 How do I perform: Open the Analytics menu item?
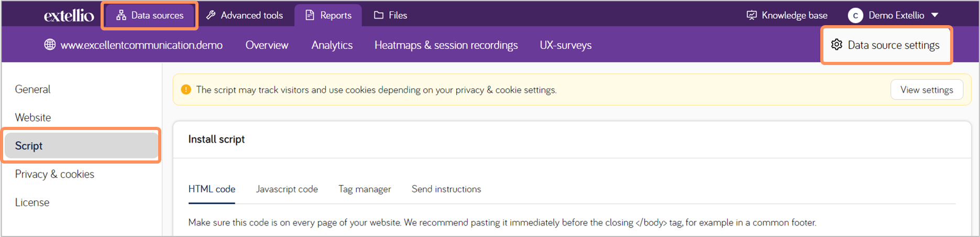click(332, 45)
